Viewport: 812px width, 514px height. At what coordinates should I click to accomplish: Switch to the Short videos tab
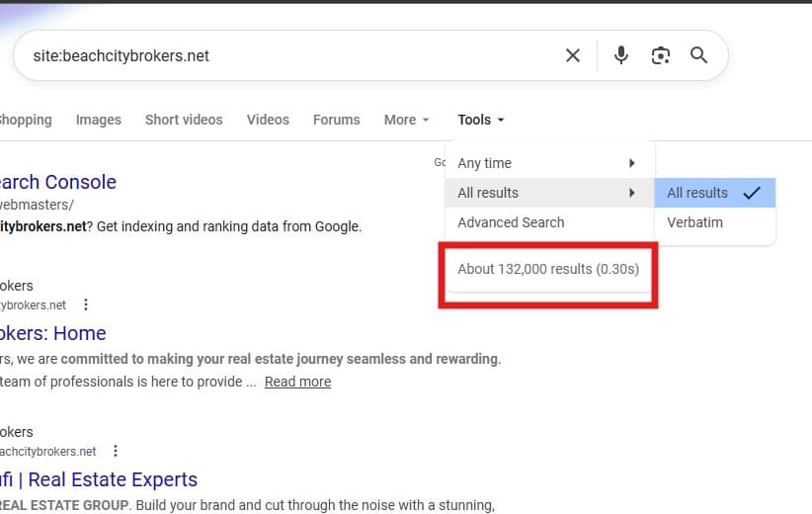[184, 120]
